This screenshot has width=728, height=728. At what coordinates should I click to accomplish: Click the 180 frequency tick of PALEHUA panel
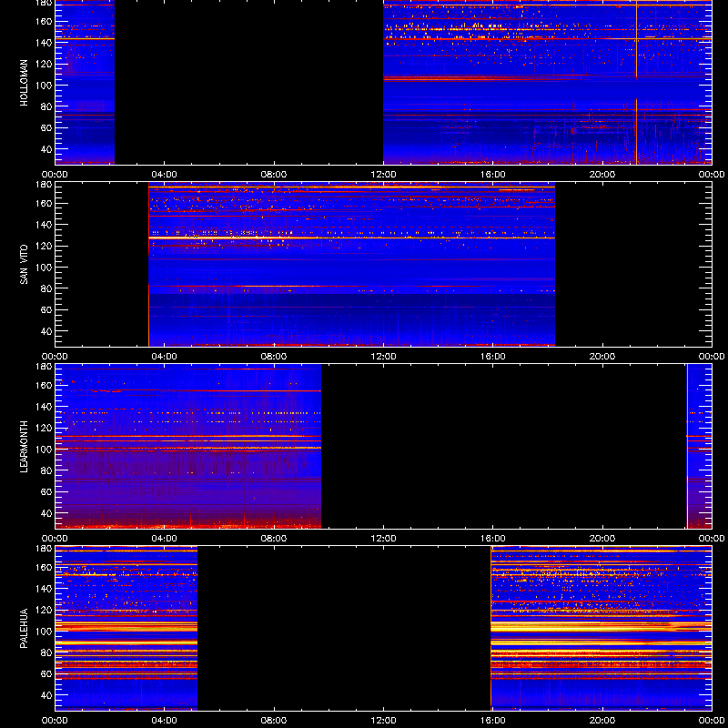tap(45, 549)
